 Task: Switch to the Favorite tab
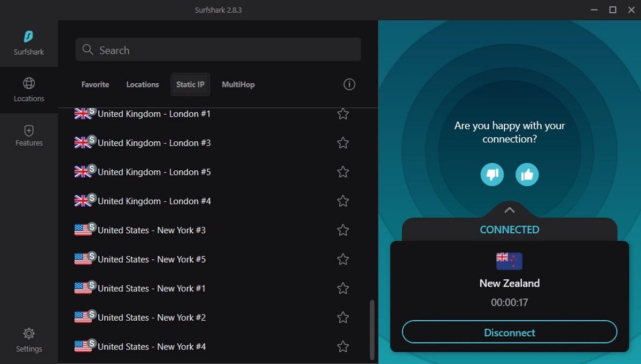click(95, 84)
